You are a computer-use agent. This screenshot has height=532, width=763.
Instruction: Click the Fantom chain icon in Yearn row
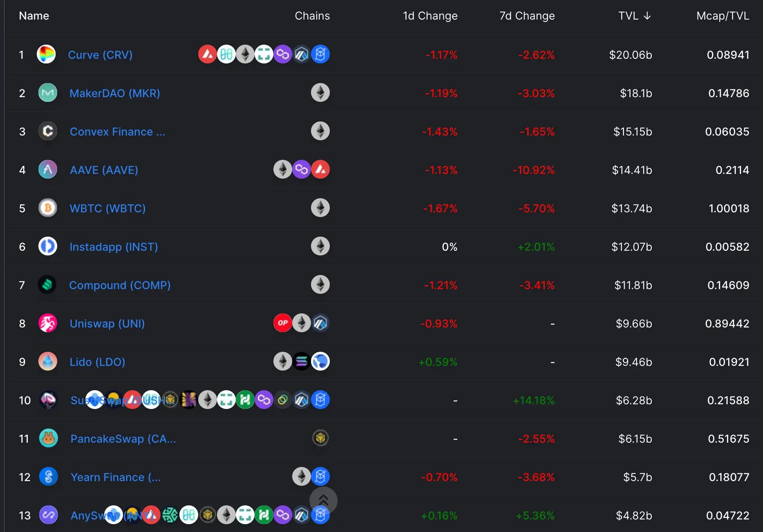[320, 477]
